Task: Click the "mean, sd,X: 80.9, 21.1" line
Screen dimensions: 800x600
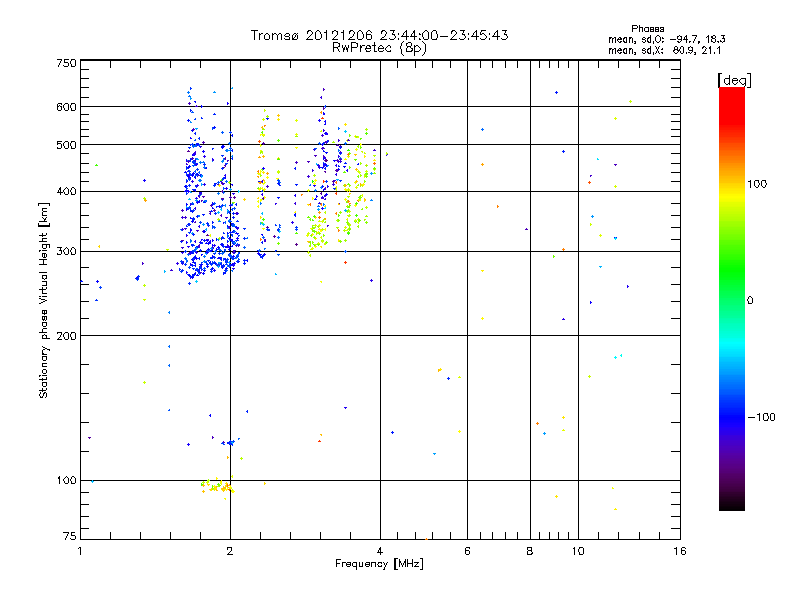Action: click(x=665, y=50)
